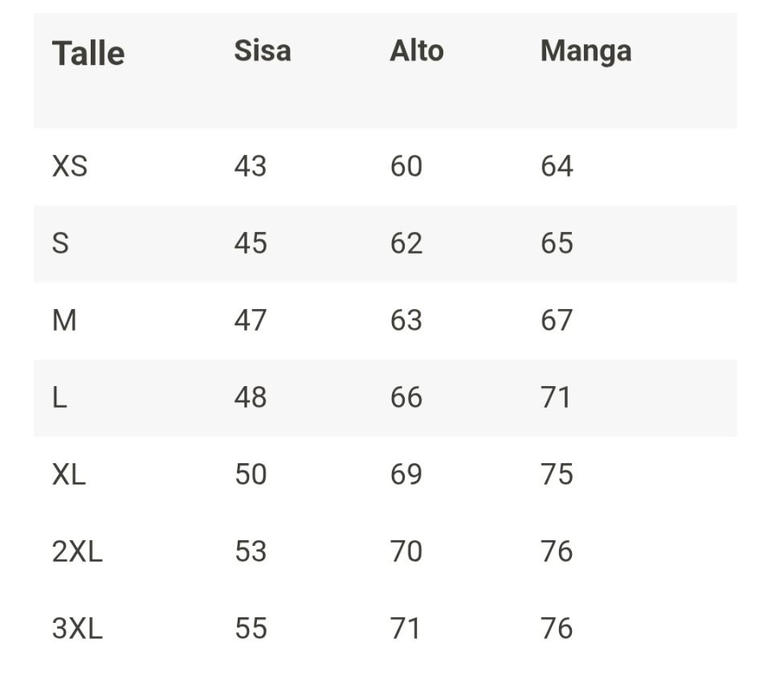
Task: Select the 3XL size row label
Action: 77,629
